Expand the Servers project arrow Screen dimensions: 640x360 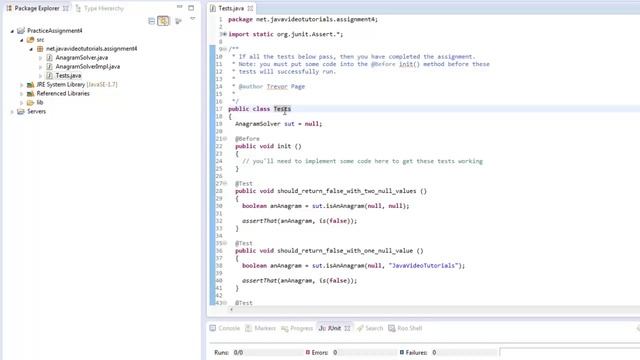(12, 112)
